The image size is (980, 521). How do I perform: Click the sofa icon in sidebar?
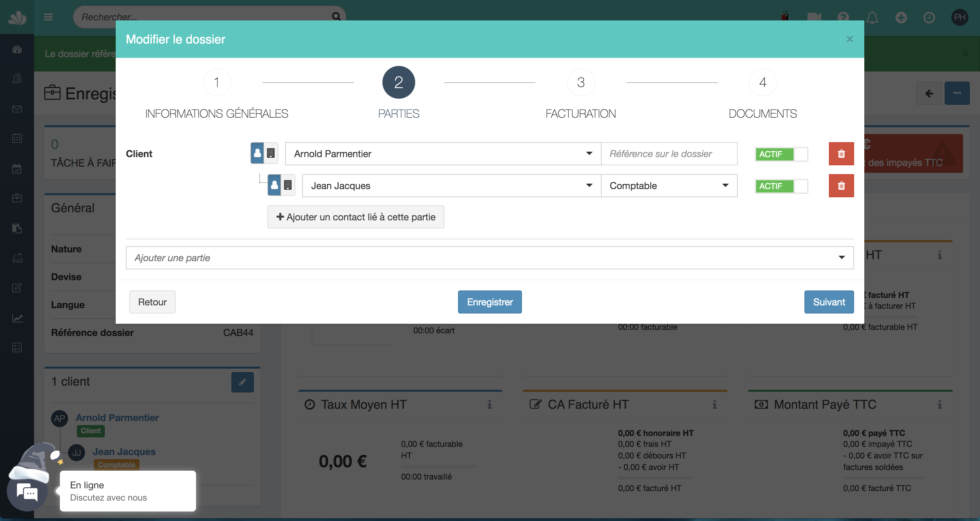[x=17, y=258]
